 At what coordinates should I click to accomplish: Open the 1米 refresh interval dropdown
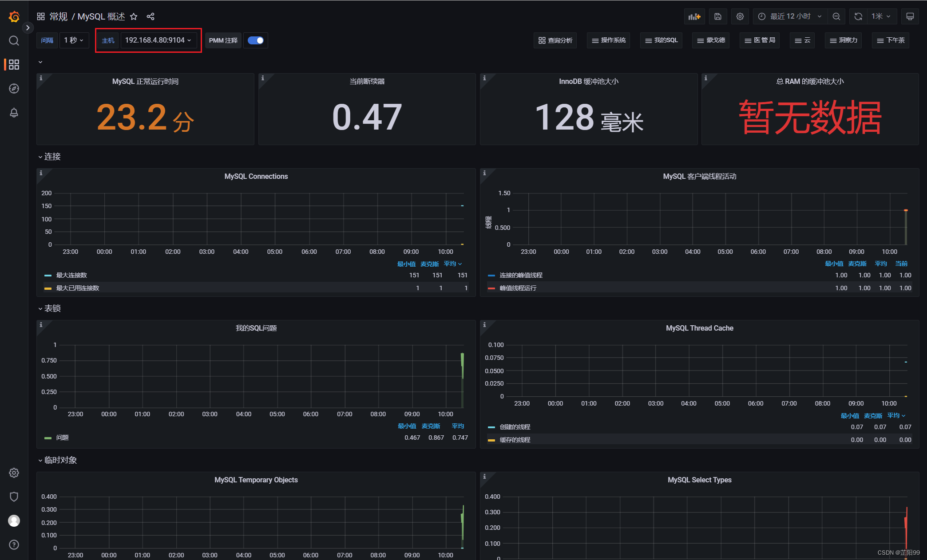pos(881,16)
